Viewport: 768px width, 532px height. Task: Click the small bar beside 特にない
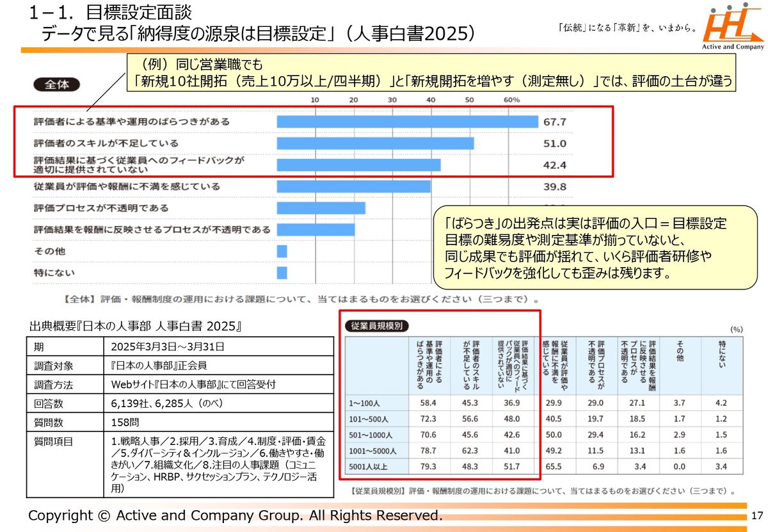point(282,273)
